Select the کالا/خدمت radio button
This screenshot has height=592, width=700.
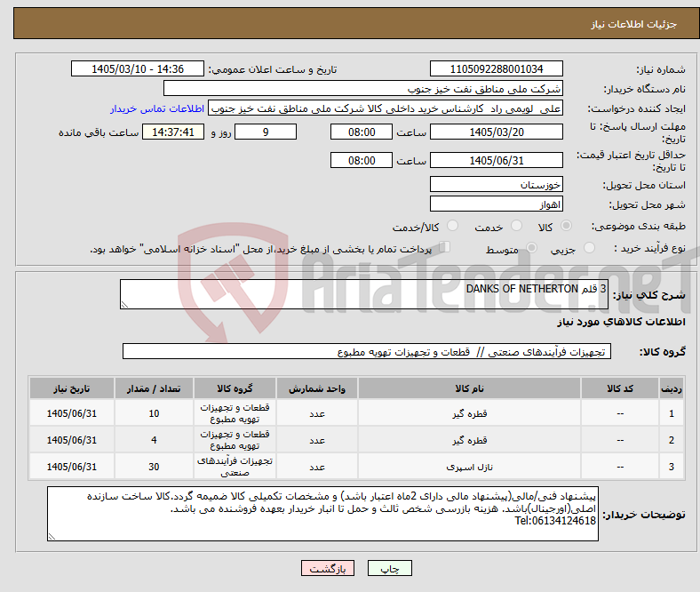453,226
